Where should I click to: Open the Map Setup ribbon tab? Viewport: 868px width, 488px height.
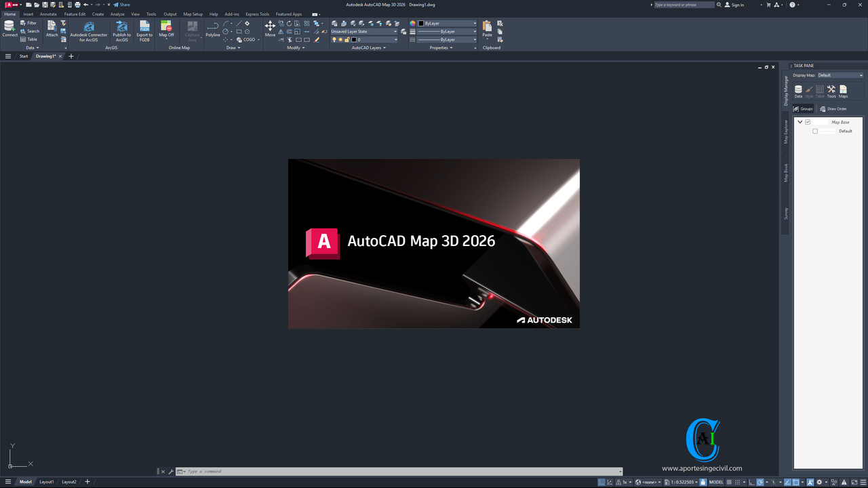193,14
